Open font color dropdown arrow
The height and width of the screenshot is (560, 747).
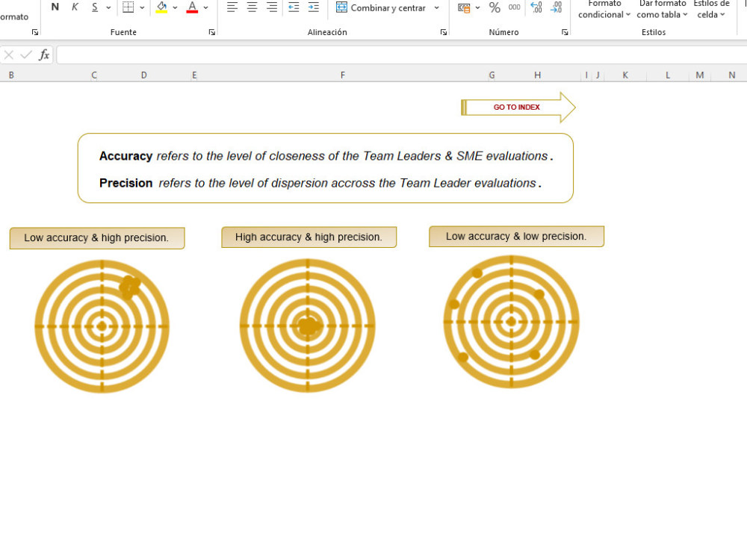tap(206, 7)
